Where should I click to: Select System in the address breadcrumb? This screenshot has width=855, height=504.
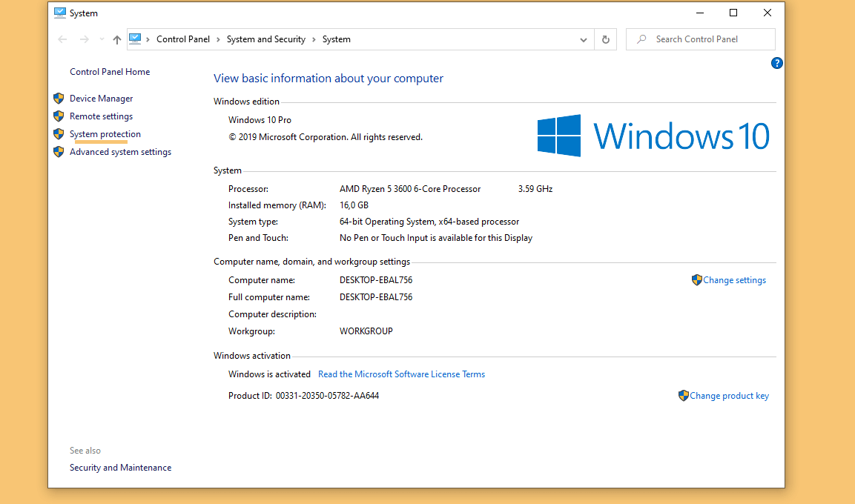pyautogui.click(x=337, y=39)
